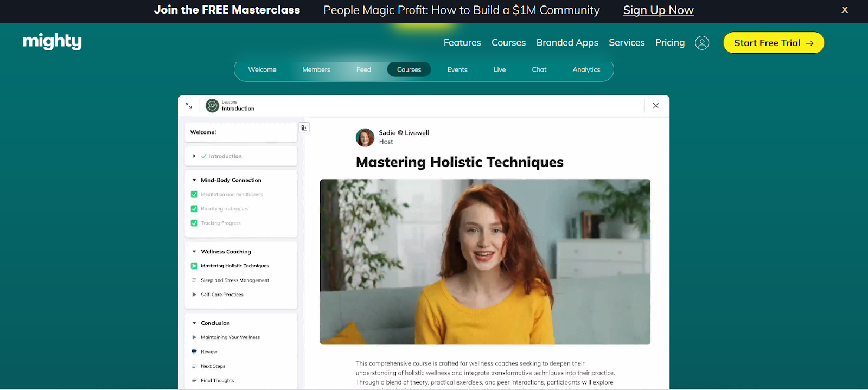
Task: Switch to the Chat tab
Action: coord(539,69)
